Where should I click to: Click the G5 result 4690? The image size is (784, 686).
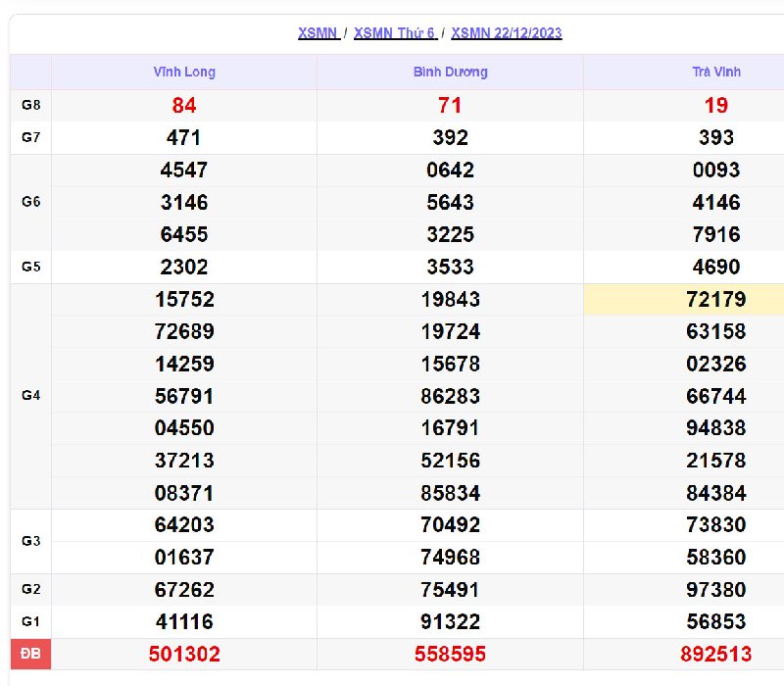point(715,267)
